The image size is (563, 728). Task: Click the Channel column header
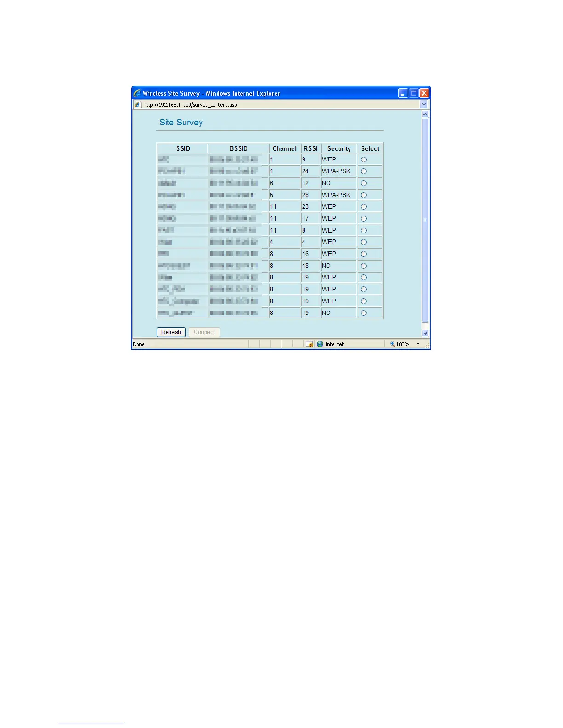tap(285, 148)
